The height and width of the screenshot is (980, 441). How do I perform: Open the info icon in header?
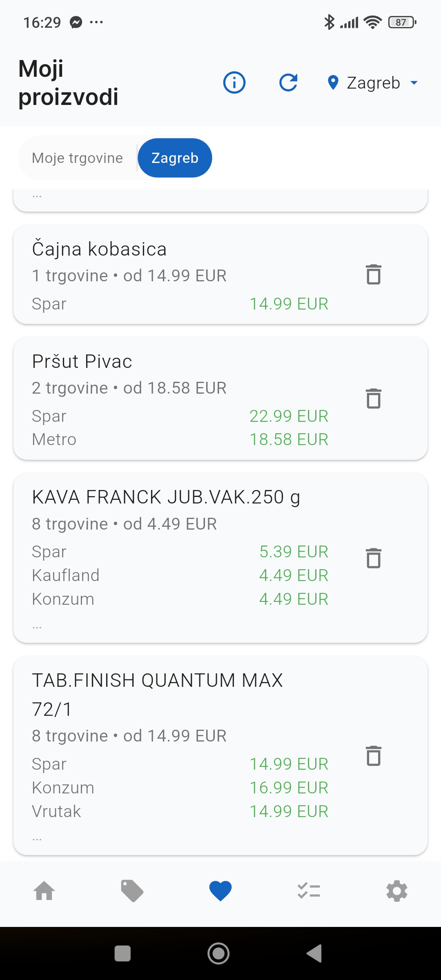click(x=234, y=82)
